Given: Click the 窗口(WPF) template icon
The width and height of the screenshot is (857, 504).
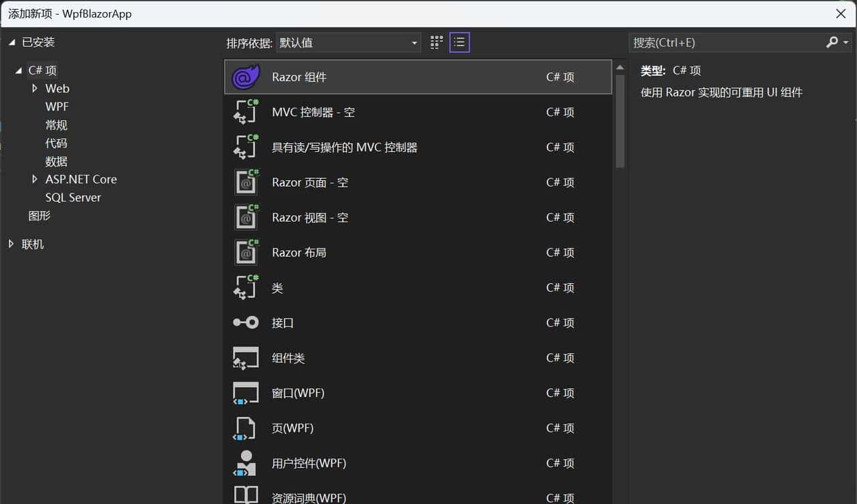Looking at the screenshot, I should click(246, 393).
